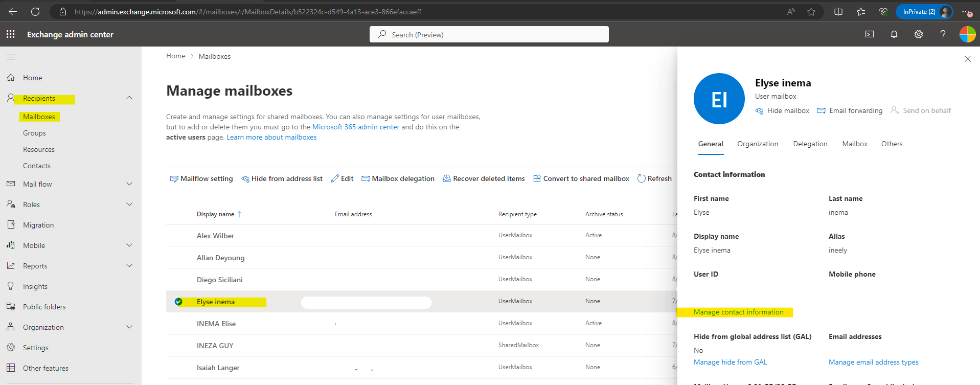Expand the Roles section chevron
The height and width of the screenshot is (385, 980).
(129, 204)
